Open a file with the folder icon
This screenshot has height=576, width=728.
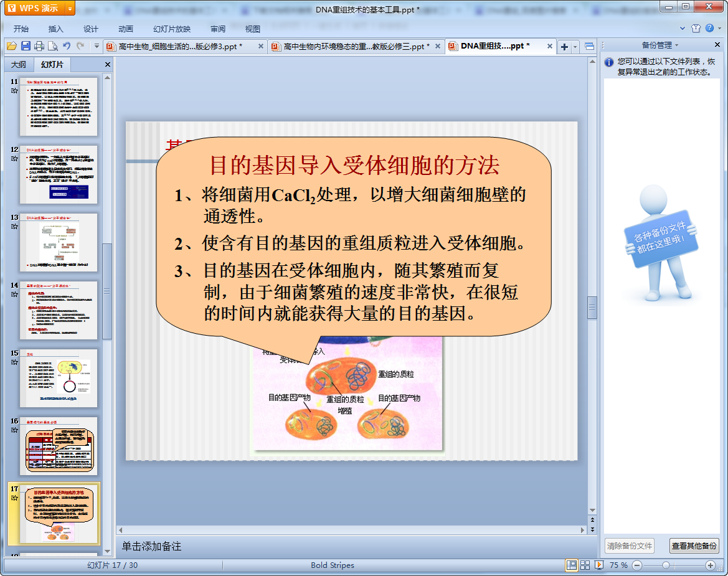12,46
